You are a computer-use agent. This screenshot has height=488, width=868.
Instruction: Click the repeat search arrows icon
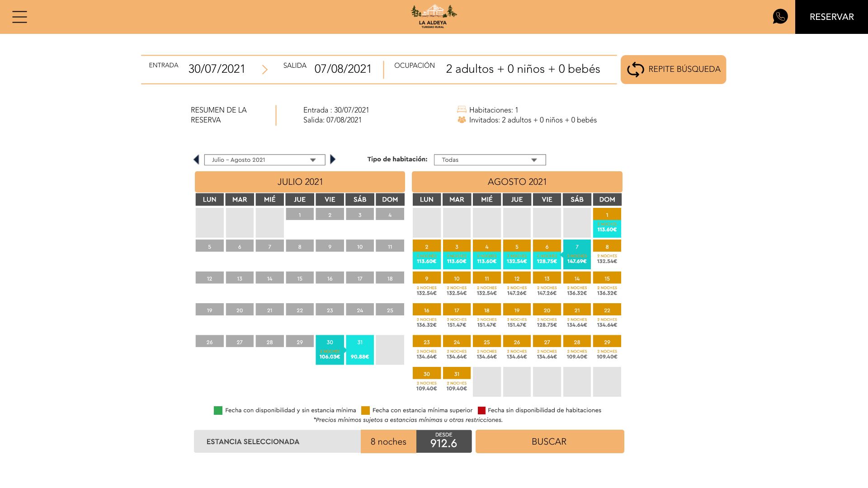pyautogui.click(x=635, y=70)
